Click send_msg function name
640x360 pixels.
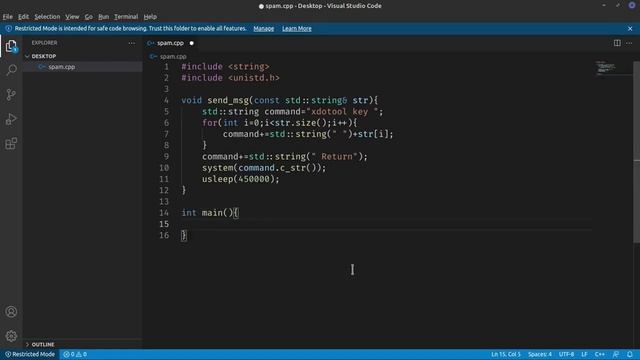click(x=228, y=100)
